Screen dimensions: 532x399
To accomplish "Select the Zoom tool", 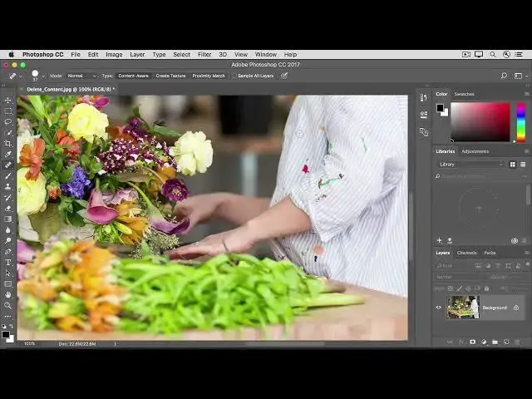I will pyautogui.click(x=8, y=305).
